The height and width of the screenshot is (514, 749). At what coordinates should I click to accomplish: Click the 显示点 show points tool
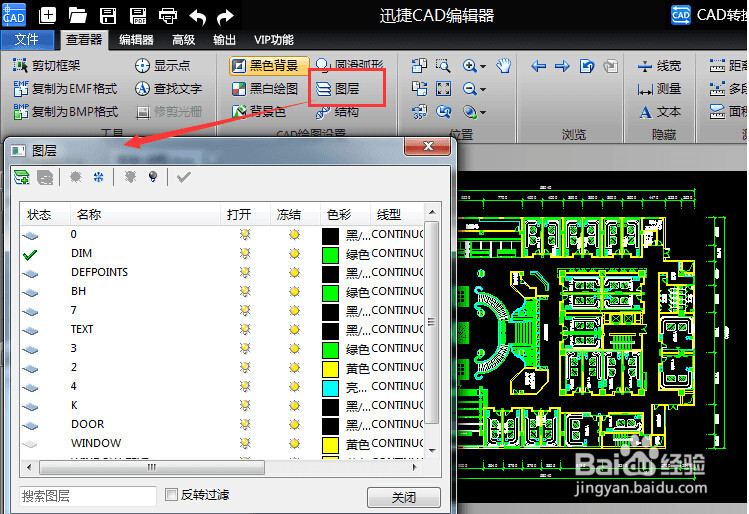click(x=162, y=65)
